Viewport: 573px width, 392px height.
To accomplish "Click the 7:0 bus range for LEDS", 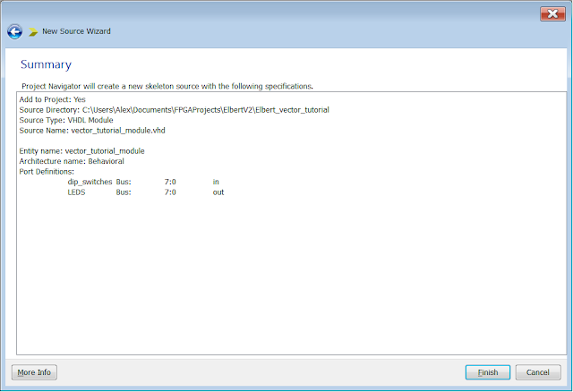I will coord(170,192).
